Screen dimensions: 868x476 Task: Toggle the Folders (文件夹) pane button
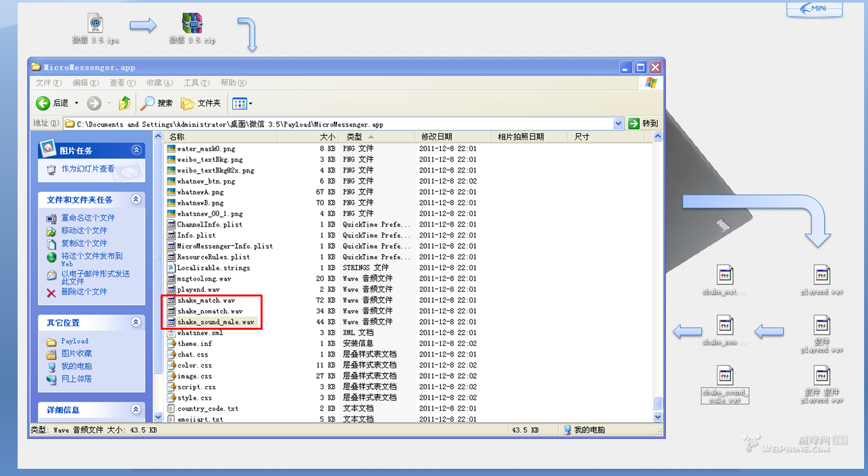tap(201, 103)
